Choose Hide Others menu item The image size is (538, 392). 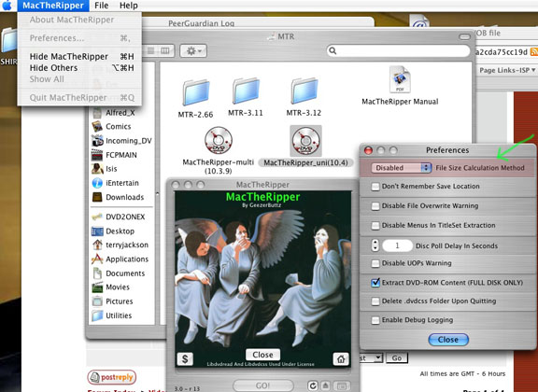(x=79, y=68)
